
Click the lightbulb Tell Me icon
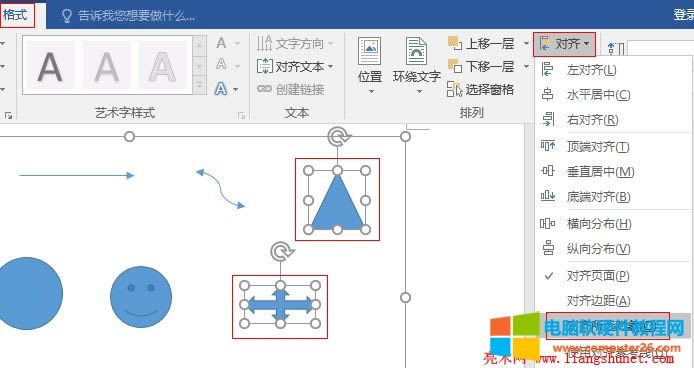click(67, 16)
